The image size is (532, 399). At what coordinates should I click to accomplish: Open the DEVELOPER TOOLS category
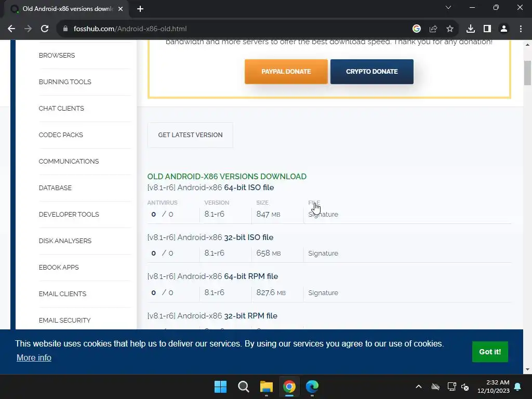point(69,215)
